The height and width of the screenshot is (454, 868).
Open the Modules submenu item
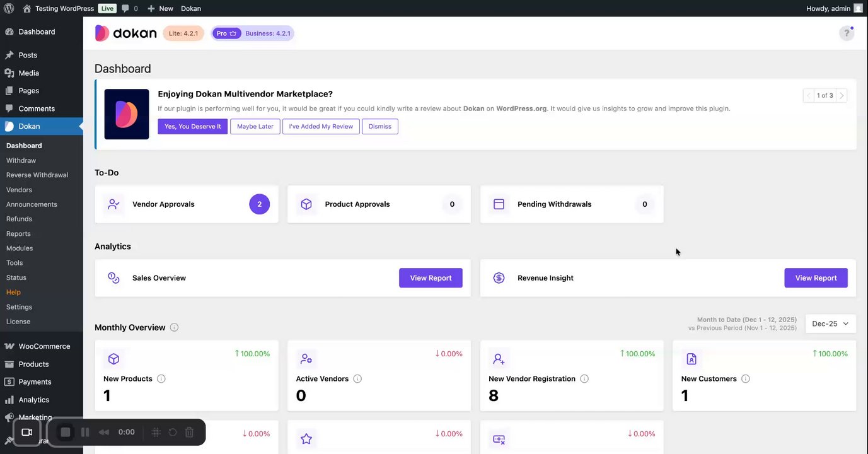point(20,248)
